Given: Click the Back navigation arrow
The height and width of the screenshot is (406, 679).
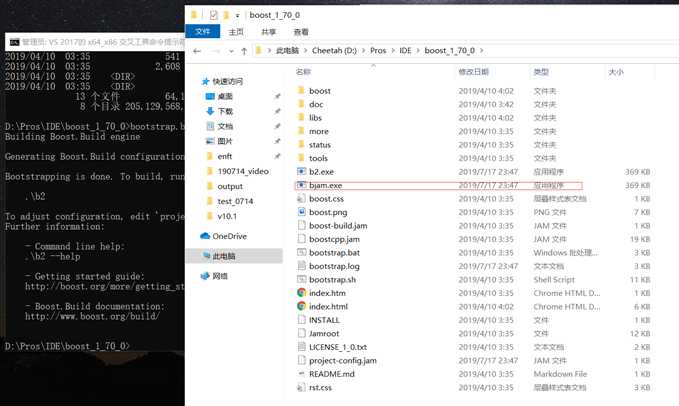Looking at the screenshot, I should [x=197, y=51].
